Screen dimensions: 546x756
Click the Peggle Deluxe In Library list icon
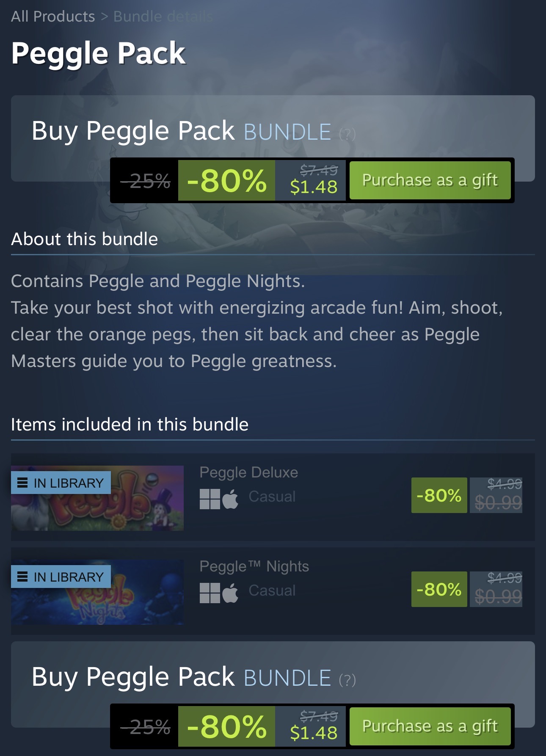(x=22, y=483)
